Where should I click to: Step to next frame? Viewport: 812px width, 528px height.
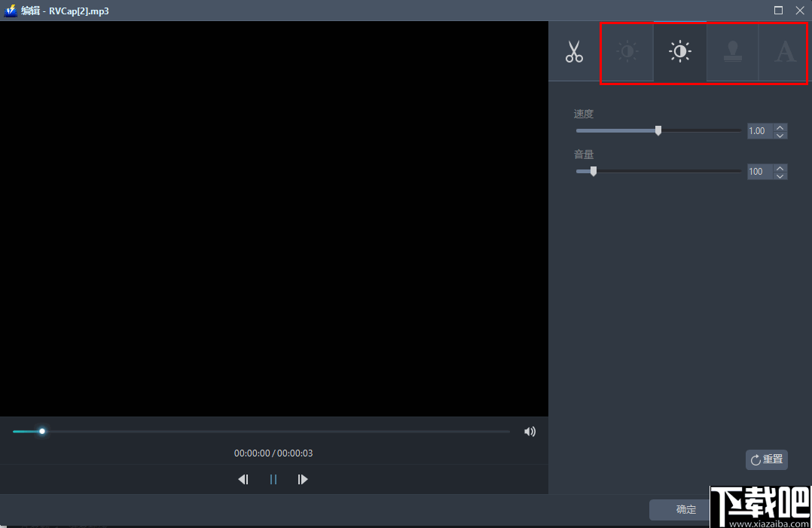(303, 479)
